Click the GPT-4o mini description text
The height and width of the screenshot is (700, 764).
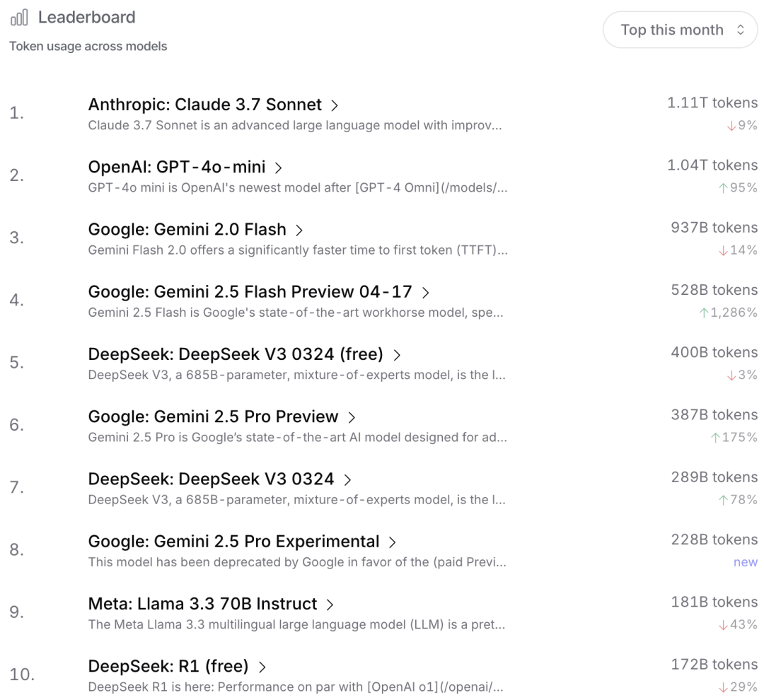coord(298,187)
